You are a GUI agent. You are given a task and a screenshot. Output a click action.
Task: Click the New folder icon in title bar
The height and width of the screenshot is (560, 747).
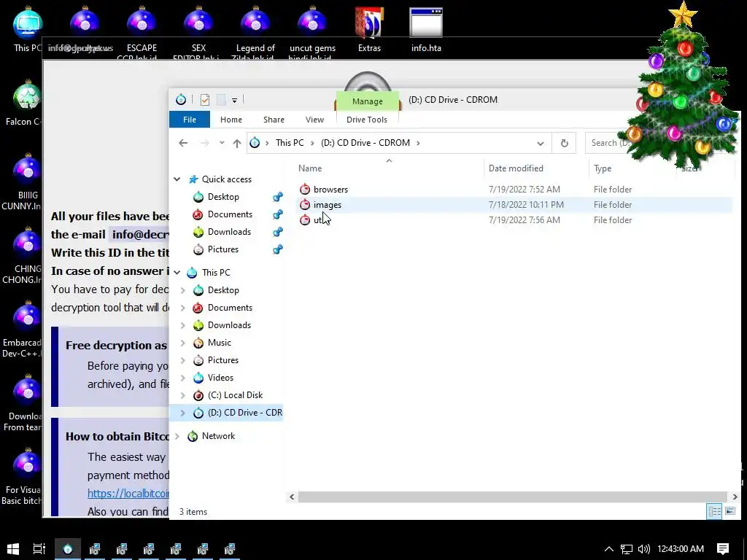[221, 99]
